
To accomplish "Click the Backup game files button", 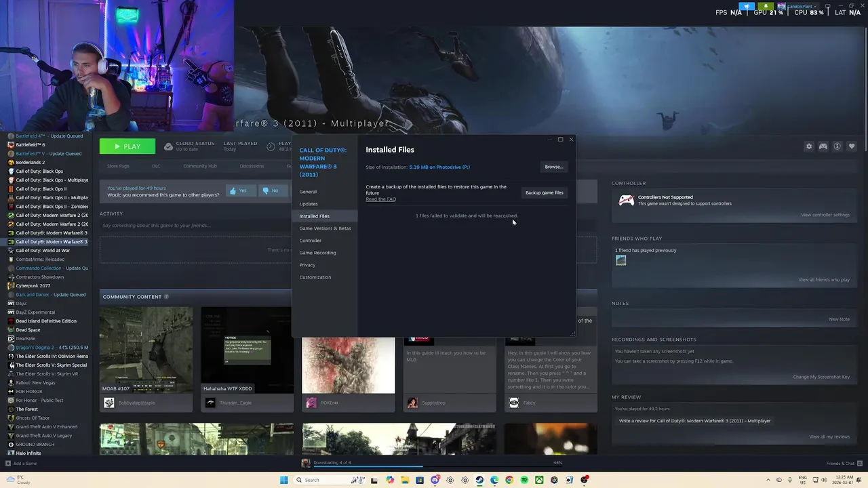I will pyautogui.click(x=545, y=192).
